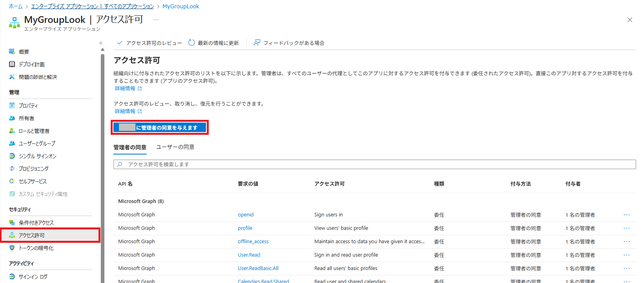644x283 pixels.
Task: Open the ellipsis menu for User.Read row
Action: pyautogui.click(x=627, y=255)
